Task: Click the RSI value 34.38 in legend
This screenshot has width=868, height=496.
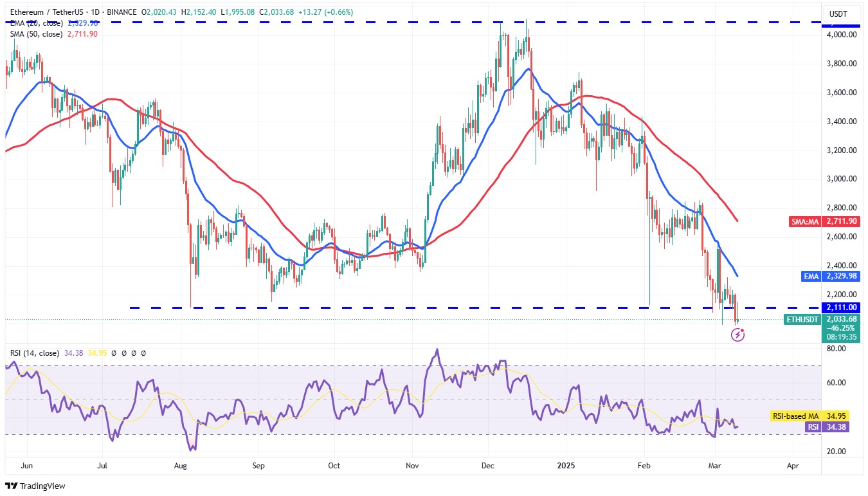Action: tap(74, 353)
